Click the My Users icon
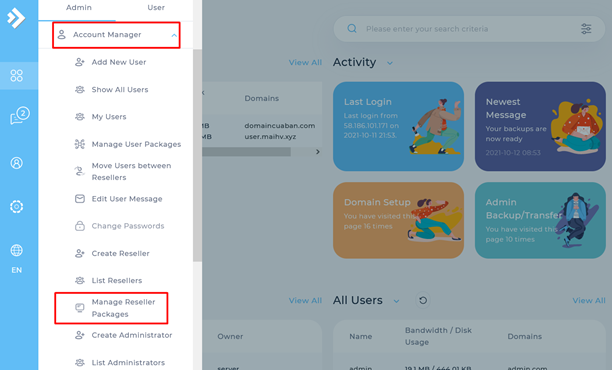 (80, 117)
